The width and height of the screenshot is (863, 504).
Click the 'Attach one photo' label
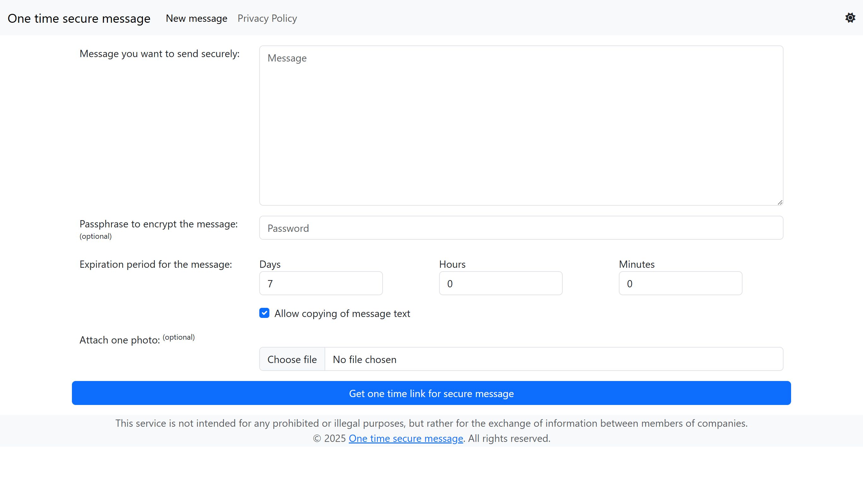tap(120, 340)
